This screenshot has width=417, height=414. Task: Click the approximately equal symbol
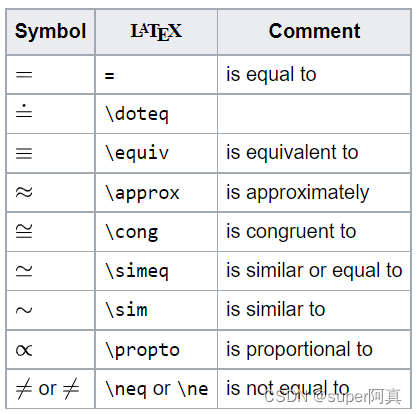[x=24, y=192]
